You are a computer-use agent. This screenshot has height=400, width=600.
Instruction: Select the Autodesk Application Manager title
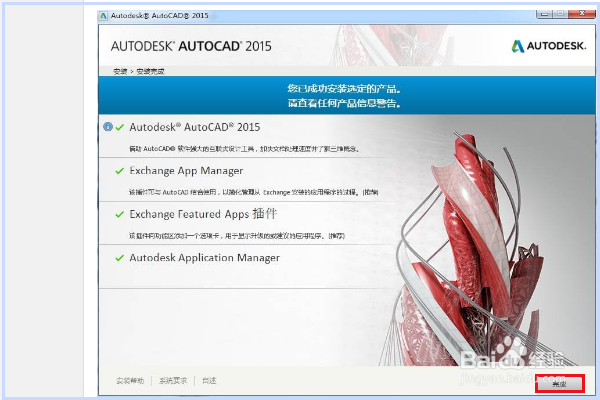(205, 258)
